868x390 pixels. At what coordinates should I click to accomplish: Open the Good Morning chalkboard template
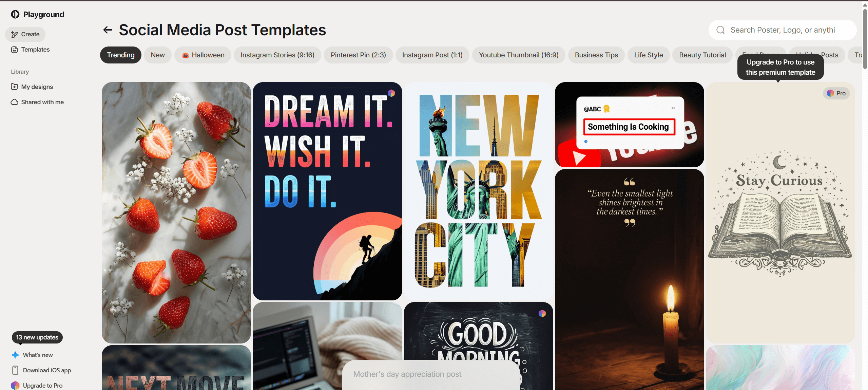pos(478,331)
